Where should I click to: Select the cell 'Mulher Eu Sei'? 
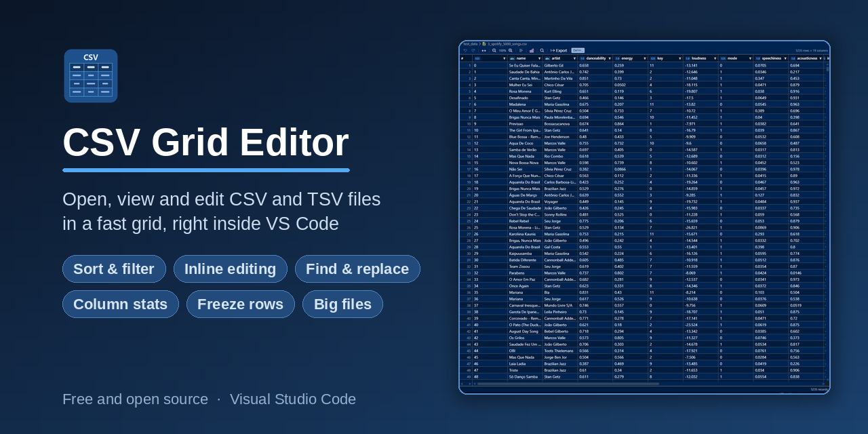526,85
